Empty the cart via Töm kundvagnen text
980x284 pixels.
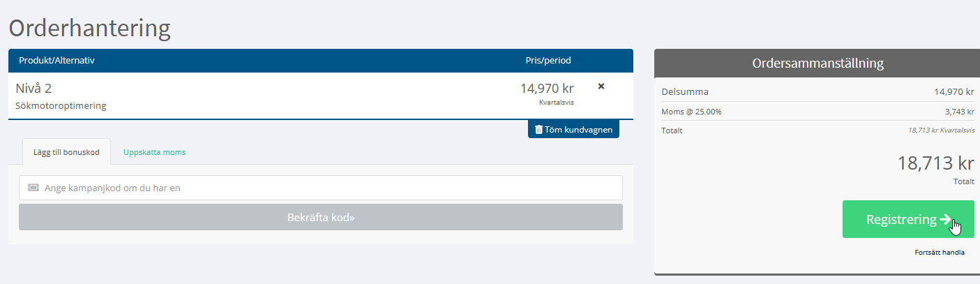[578, 129]
